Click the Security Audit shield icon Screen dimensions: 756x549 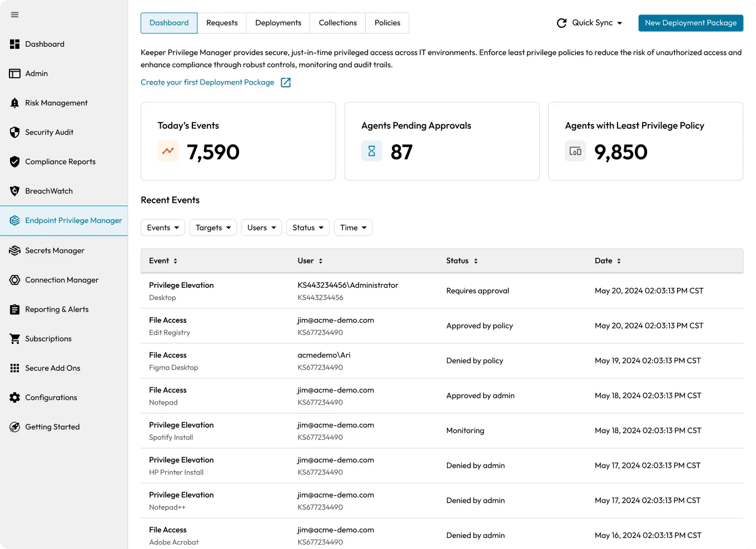(15, 132)
